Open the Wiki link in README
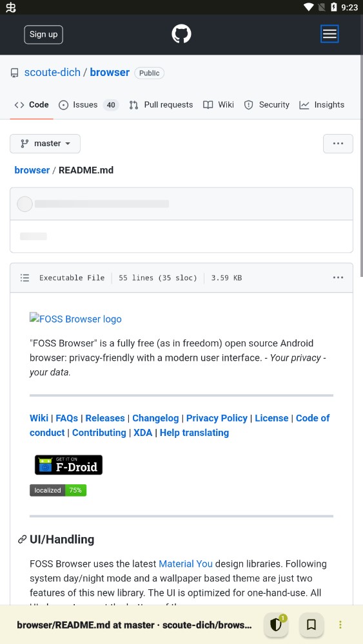Image resolution: width=363 pixels, height=644 pixels. (x=39, y=418)
